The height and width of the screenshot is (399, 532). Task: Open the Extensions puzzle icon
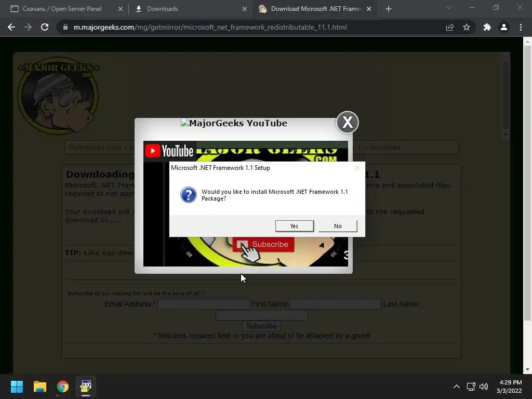coord(487,27)
